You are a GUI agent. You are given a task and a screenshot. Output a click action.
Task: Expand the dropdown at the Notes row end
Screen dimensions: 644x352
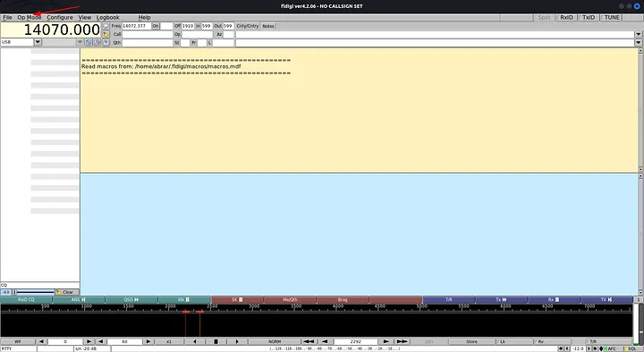[638, 34]
